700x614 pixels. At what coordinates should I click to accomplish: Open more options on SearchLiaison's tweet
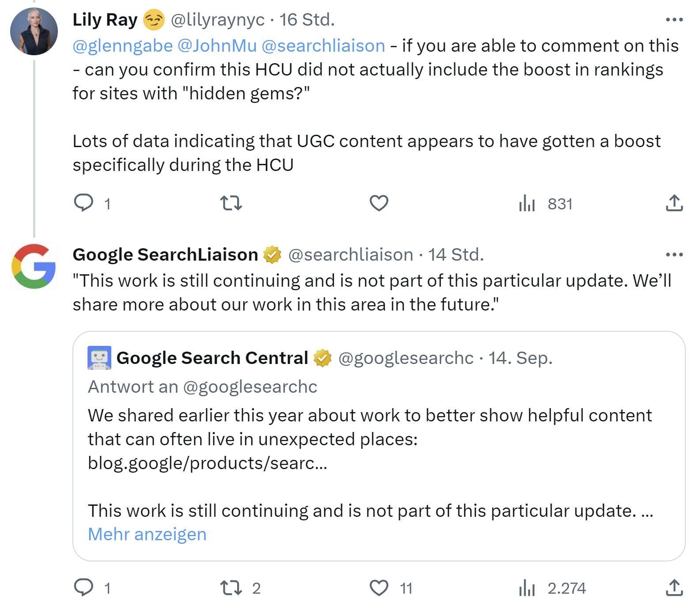coord(675,254)
